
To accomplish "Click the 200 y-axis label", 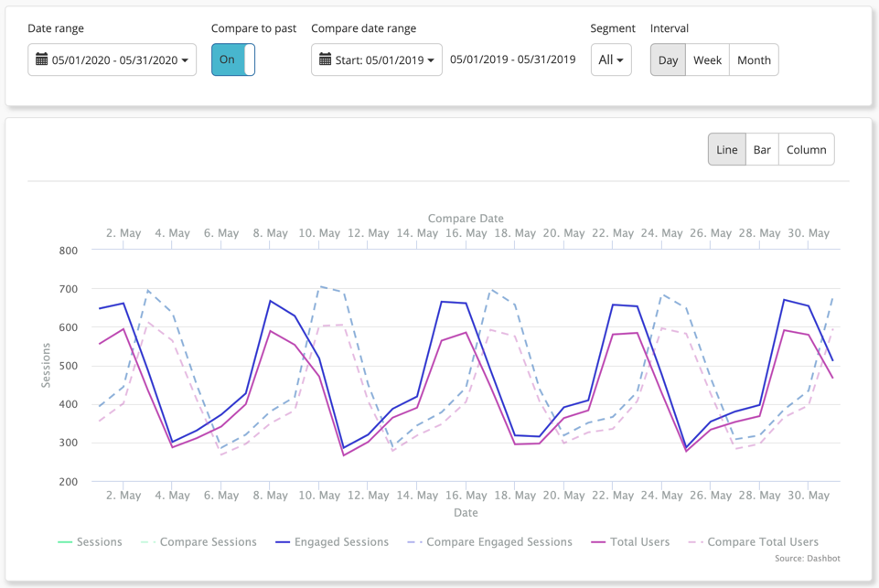I will (69, 482).
